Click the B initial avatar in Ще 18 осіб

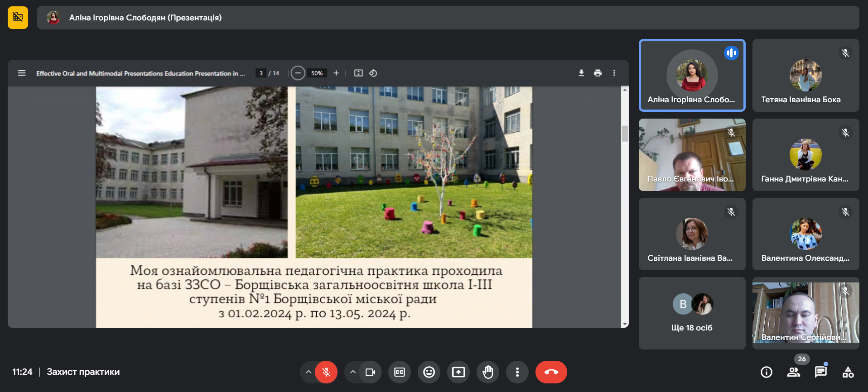pos(683,304)
